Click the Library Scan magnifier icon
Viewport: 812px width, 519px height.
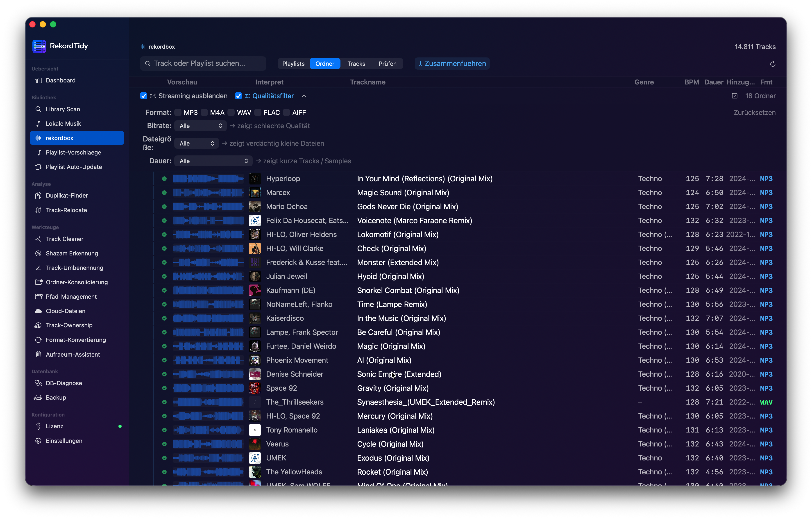[38, 109]
